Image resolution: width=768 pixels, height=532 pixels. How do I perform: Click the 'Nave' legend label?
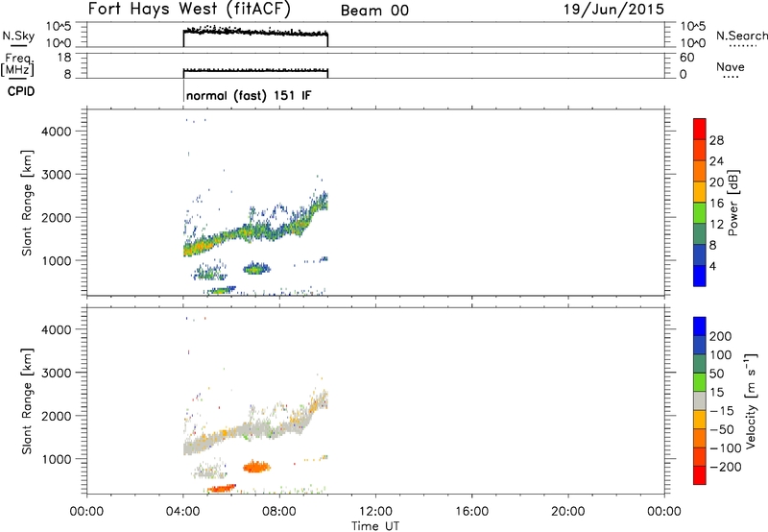[x=731, y=66]
